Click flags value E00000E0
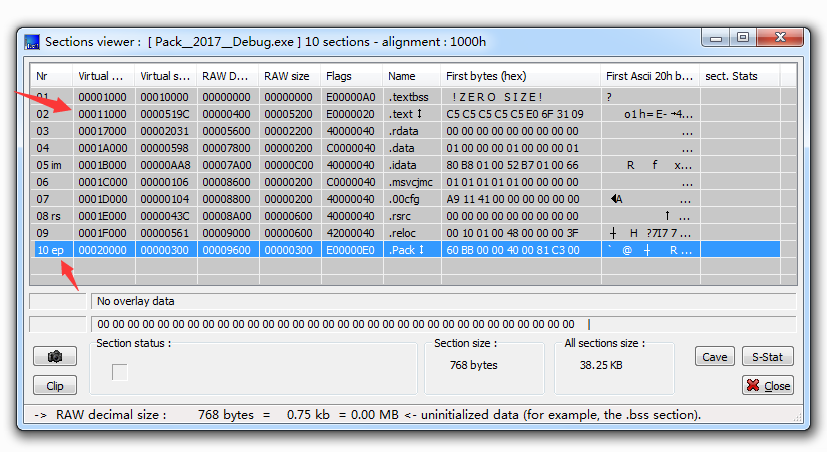Viewport: 827px width, 452px height. [351, 250]
